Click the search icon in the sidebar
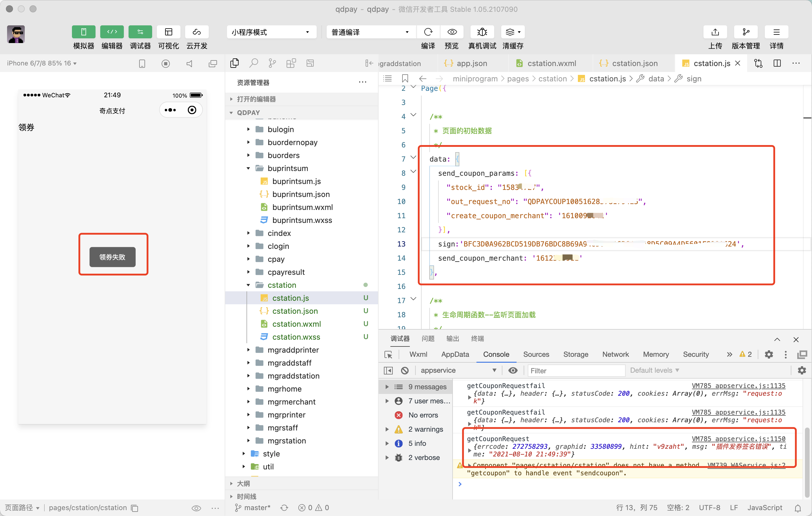The height and width of the screenshot is (516, 812). (x=253, y=63)
